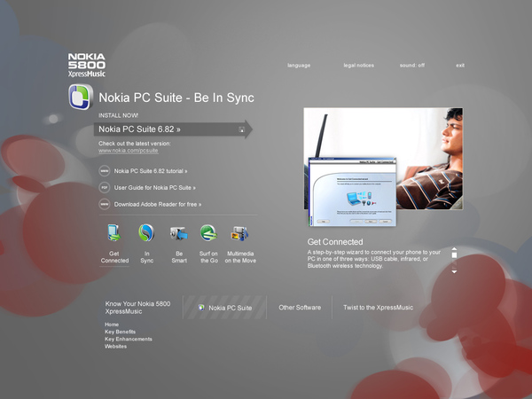Click the WWW icon beside Download Adobe Reader

105,204
